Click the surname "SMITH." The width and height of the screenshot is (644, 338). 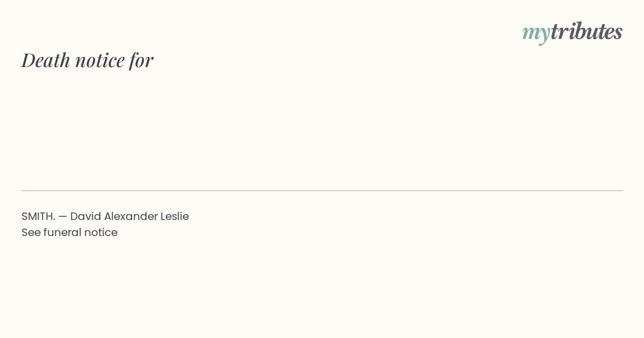pos(39,216)
